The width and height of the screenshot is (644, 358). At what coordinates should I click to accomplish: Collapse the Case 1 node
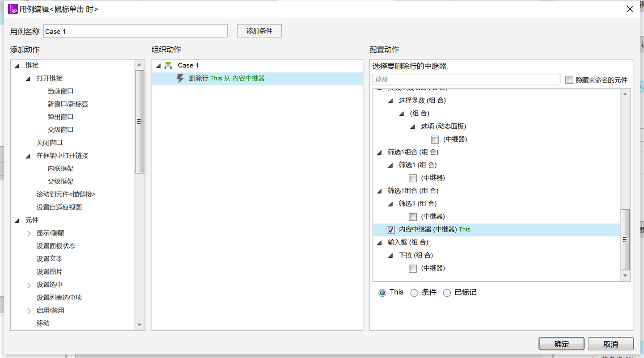158,66
